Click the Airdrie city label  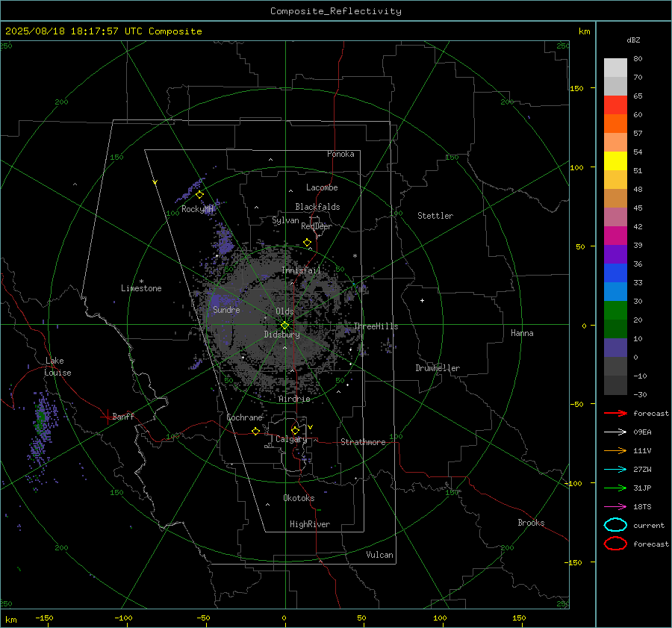tap(294, 399)
